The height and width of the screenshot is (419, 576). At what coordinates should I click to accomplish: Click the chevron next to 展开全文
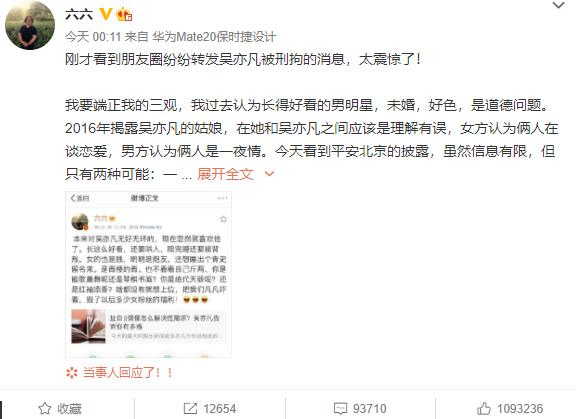coord(269,174)
